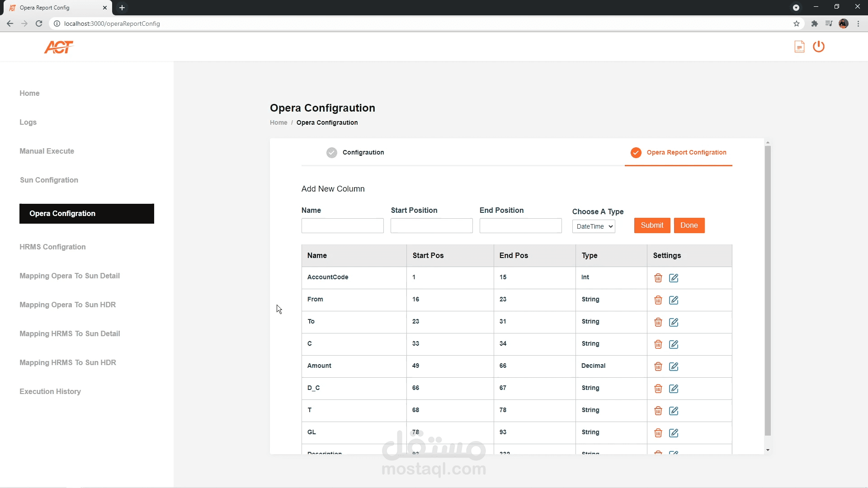This screenshot has height=488, width=868.
Task: Click trash icon for Amount row
Action: click(658, 366)
